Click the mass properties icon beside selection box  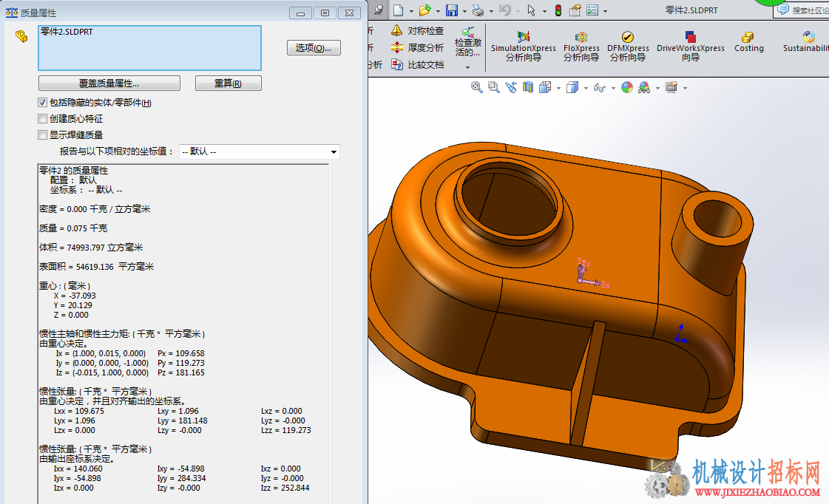pyautogui.click(x=21, y=36)
